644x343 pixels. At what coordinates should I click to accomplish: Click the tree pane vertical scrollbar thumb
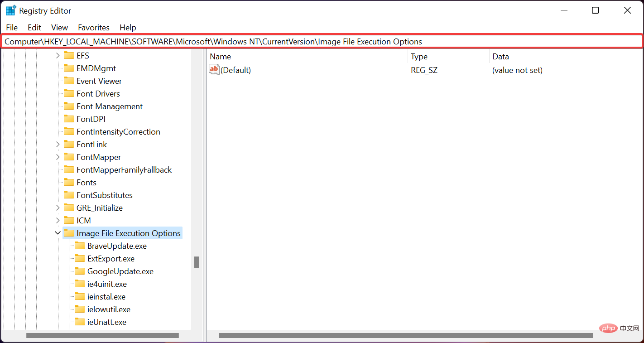197,262
